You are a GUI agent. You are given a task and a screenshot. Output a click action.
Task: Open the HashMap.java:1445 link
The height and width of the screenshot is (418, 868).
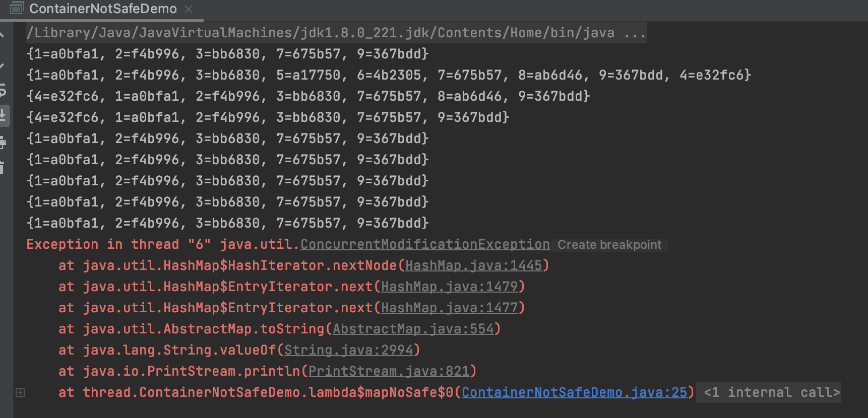474,265
